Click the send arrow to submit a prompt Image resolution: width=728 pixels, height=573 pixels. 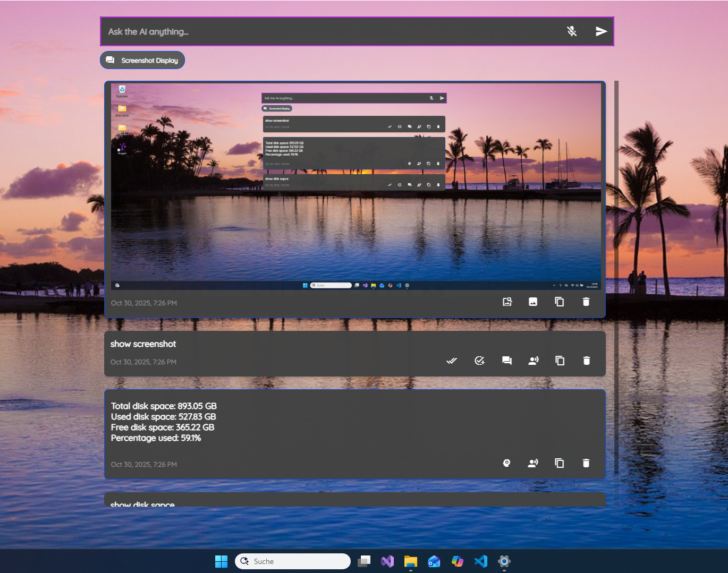click(601, 31)
